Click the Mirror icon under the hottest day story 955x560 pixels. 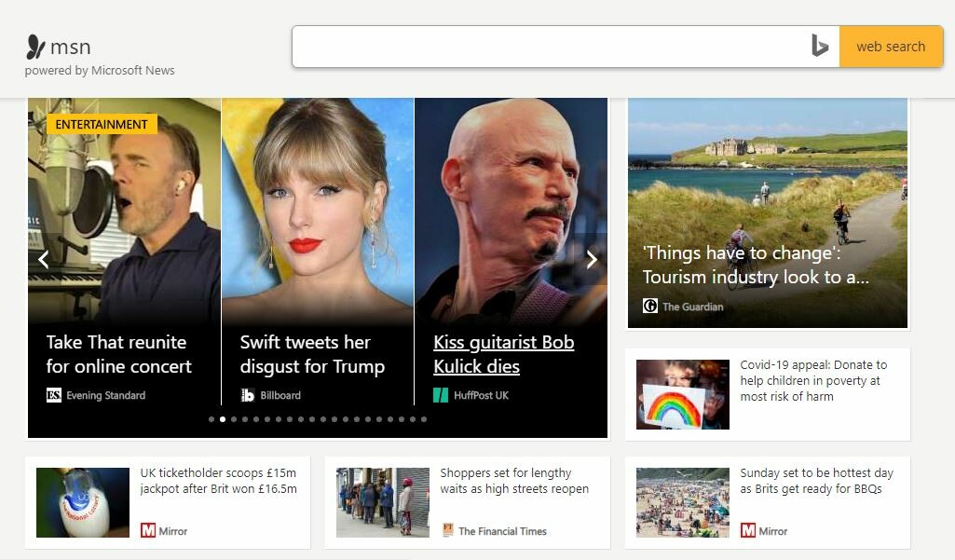[748, 531]
